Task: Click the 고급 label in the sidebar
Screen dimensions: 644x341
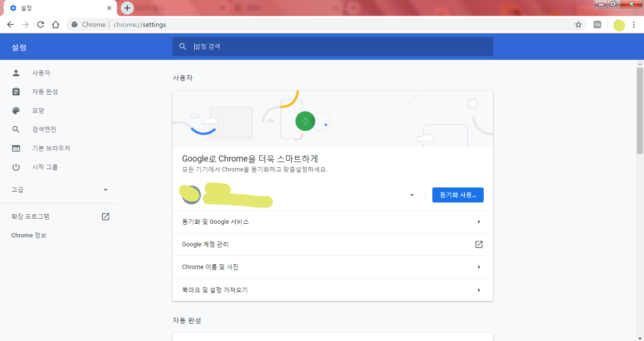Action: (17, 190)
